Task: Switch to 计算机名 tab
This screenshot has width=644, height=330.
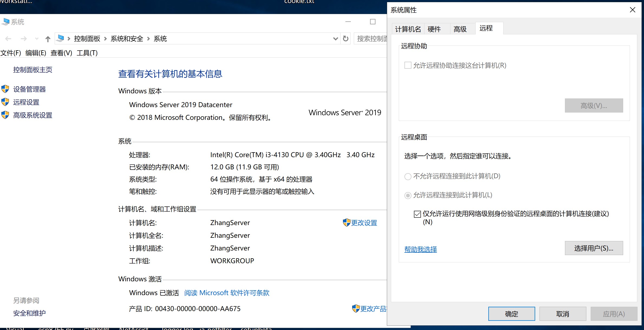Action: coord(408,29)
